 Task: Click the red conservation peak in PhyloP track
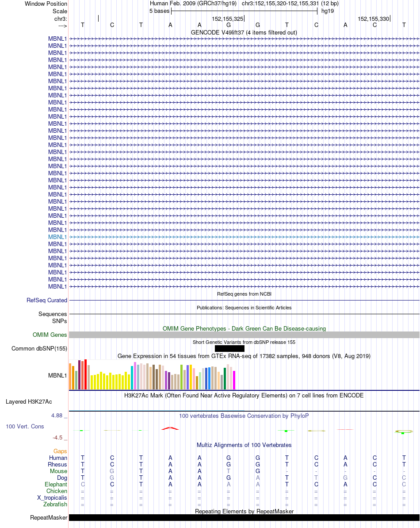[170, 428]
